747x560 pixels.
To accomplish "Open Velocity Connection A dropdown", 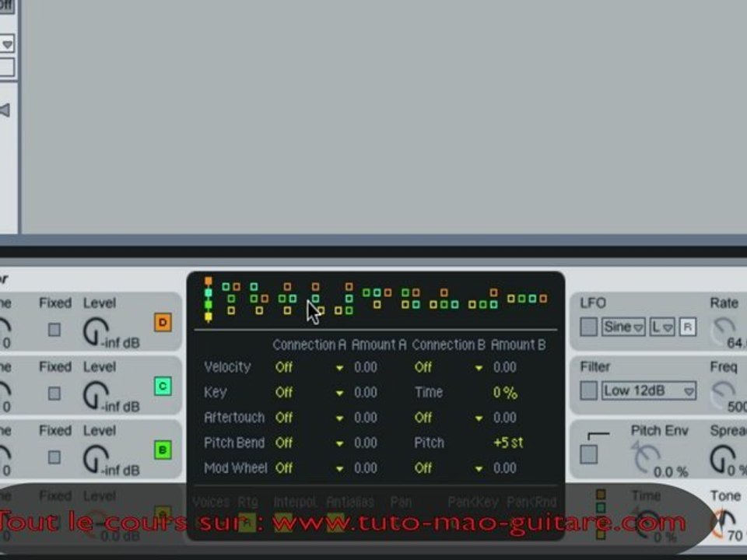I will coord(309,367).
